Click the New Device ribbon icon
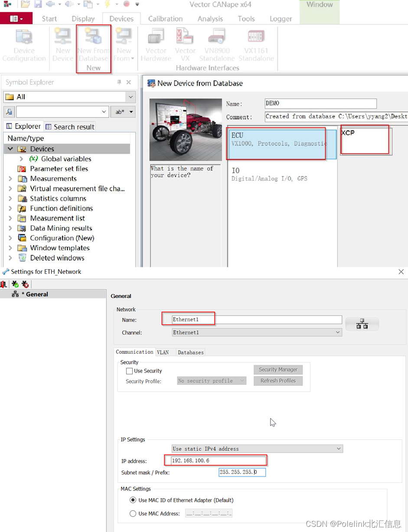Image resolution: width=408 pixels, height=532 pixels. [63, 45]
